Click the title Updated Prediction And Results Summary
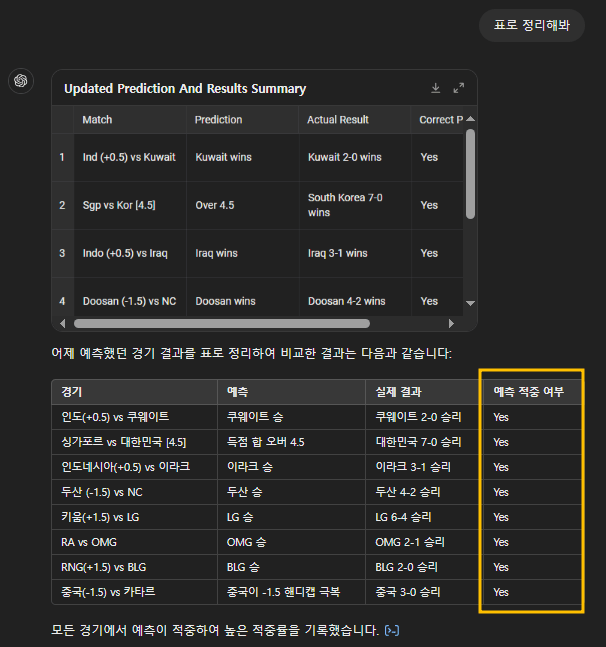This screenshot has height=647, width=606. 185,89
